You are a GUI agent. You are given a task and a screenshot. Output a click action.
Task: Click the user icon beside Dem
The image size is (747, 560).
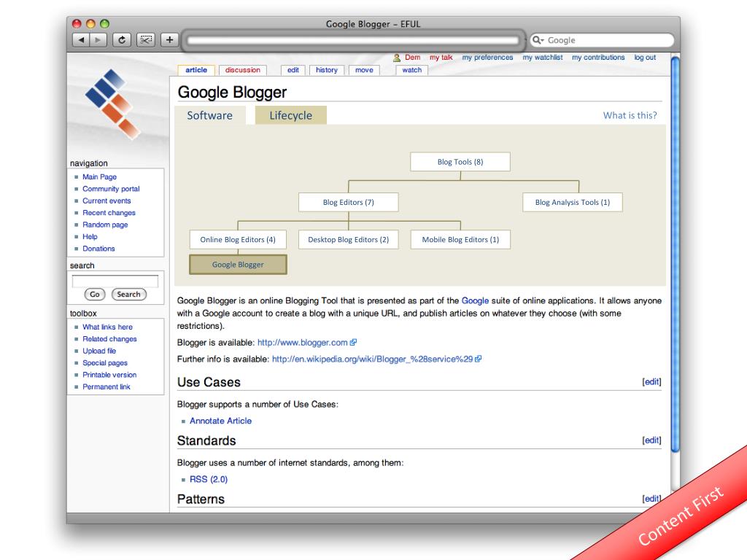(396, 58)
